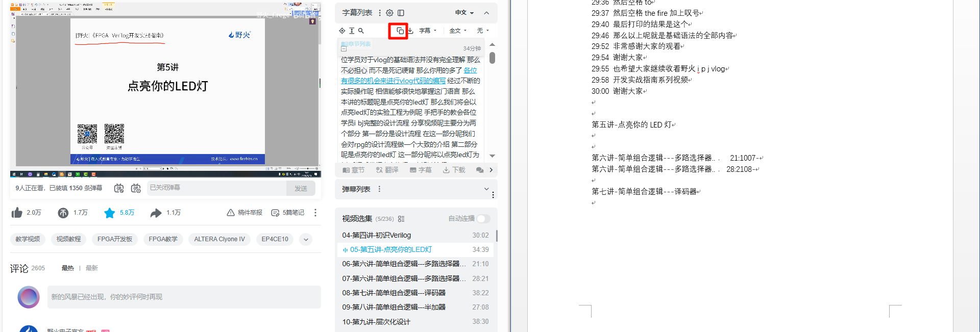Click the copy subtitles icon
The image size is (980, 332).
[x=400, y=31]
